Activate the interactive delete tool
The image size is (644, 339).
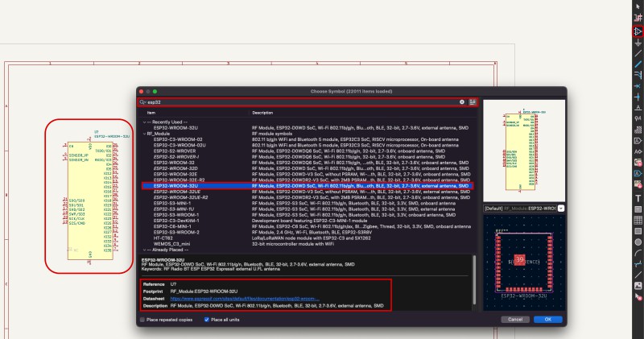click(638, 296)
